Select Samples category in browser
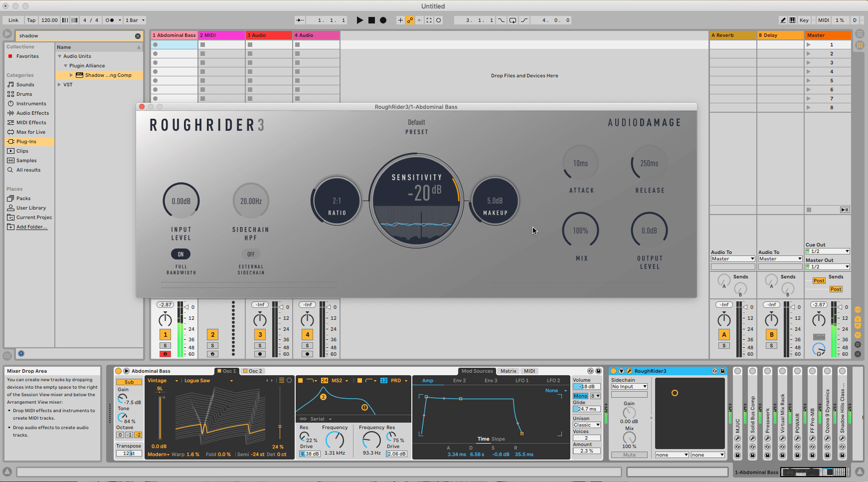Image resolution: width=868 pixels, height=482 pixels. (x=26, y=161)
